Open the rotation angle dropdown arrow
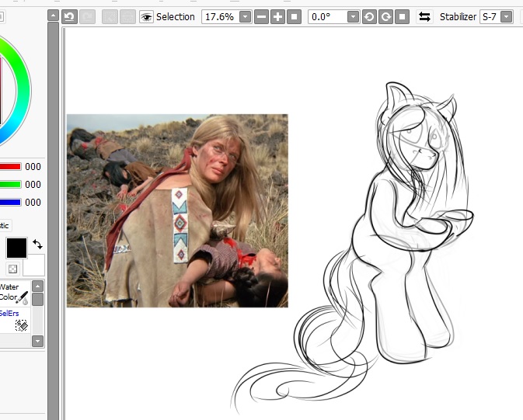 point(353,16)
